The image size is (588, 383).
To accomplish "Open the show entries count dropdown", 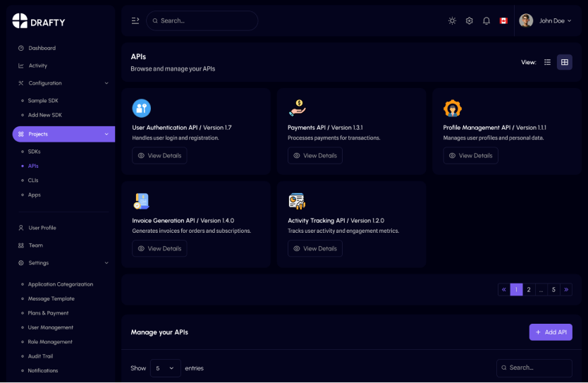I will point(165,368).
